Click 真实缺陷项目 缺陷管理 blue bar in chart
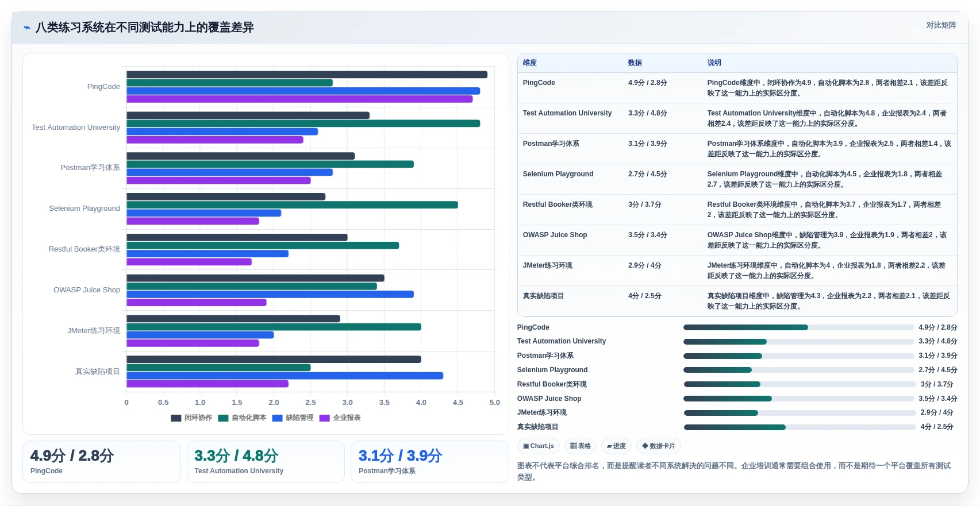 285,376
